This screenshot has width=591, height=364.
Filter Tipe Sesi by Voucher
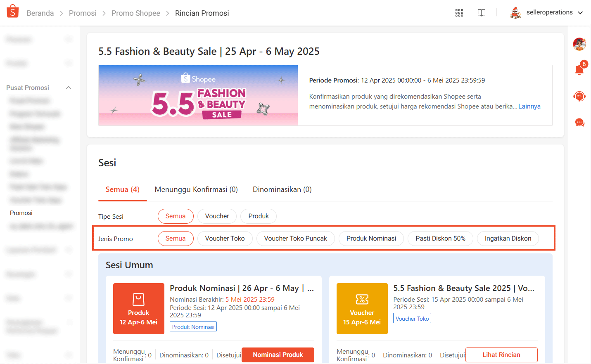217,216
